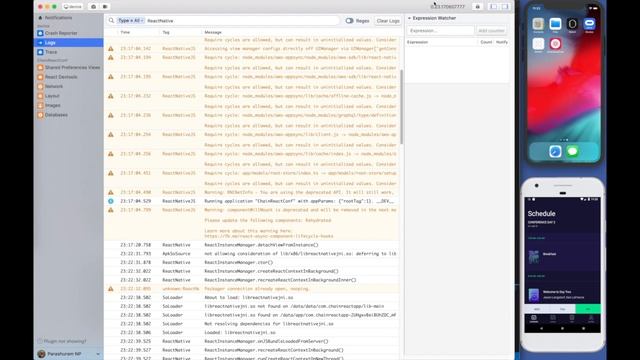
Task: Select the ApkSoSource log row
Action: tap(252, 254)
